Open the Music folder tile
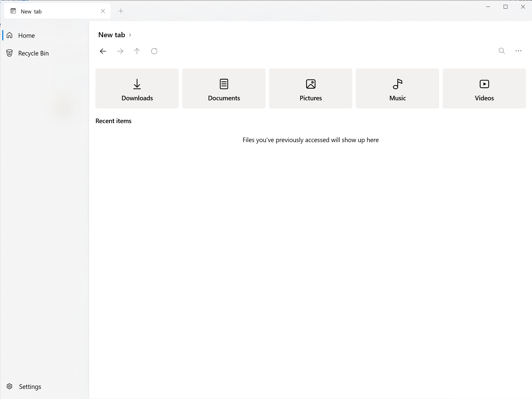The height and width of the screenshot is (399, 532). (x=397, y=88)
